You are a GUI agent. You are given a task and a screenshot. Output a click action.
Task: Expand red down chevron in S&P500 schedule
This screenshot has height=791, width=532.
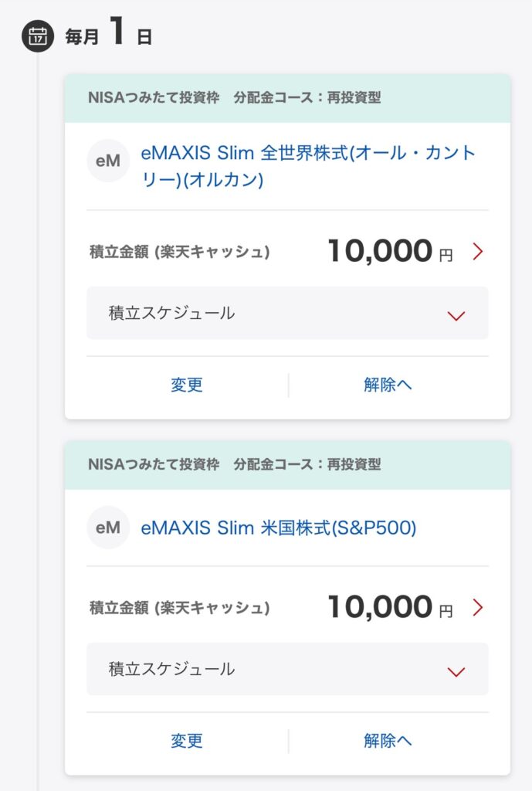tap(456, 671)
